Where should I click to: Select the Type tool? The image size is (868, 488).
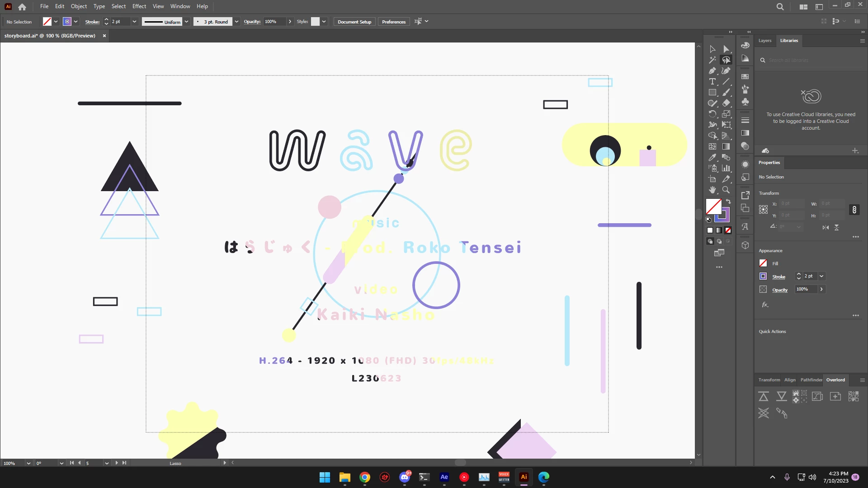coord(712,82)
